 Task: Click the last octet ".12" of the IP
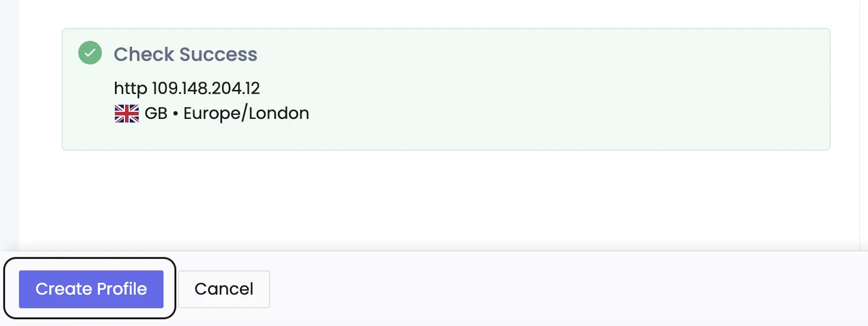251,89
